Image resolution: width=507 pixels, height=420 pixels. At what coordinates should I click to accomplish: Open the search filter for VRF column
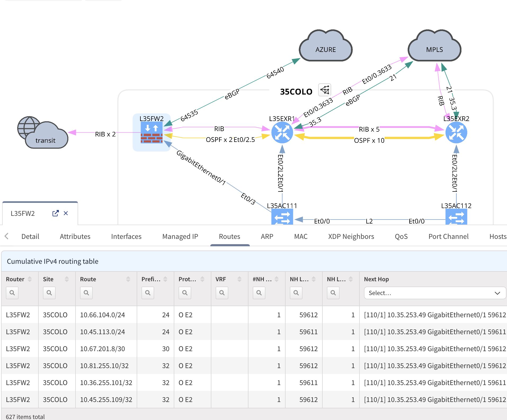(222, 293)
